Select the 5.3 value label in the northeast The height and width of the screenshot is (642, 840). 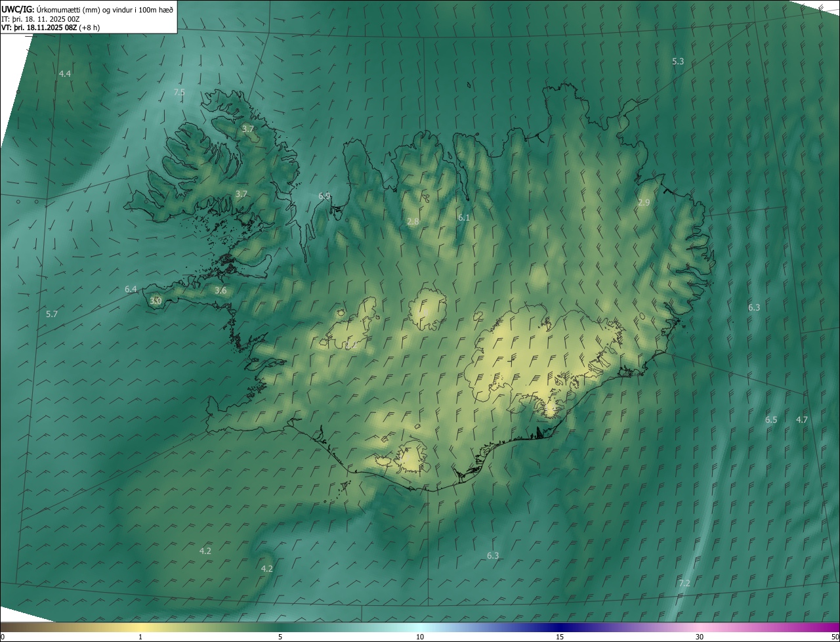coord(678,61)
